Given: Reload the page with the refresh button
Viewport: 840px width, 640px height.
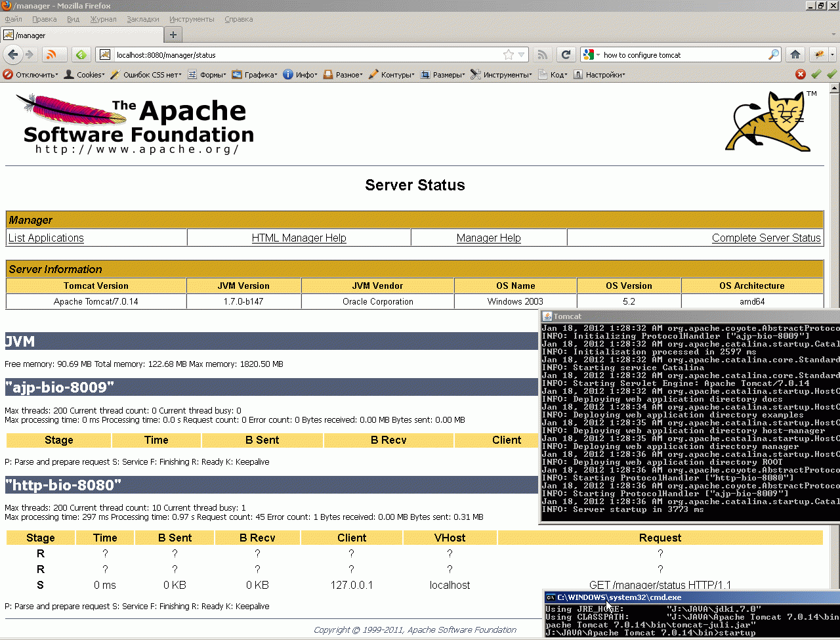Looking at the screenshot, I should click(566, 54).
